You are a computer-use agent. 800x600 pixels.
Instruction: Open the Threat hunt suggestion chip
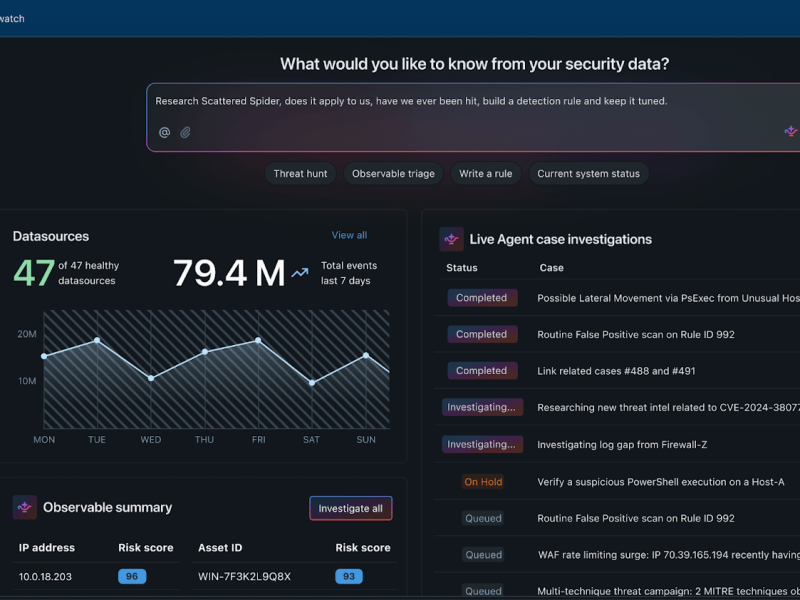300,173
